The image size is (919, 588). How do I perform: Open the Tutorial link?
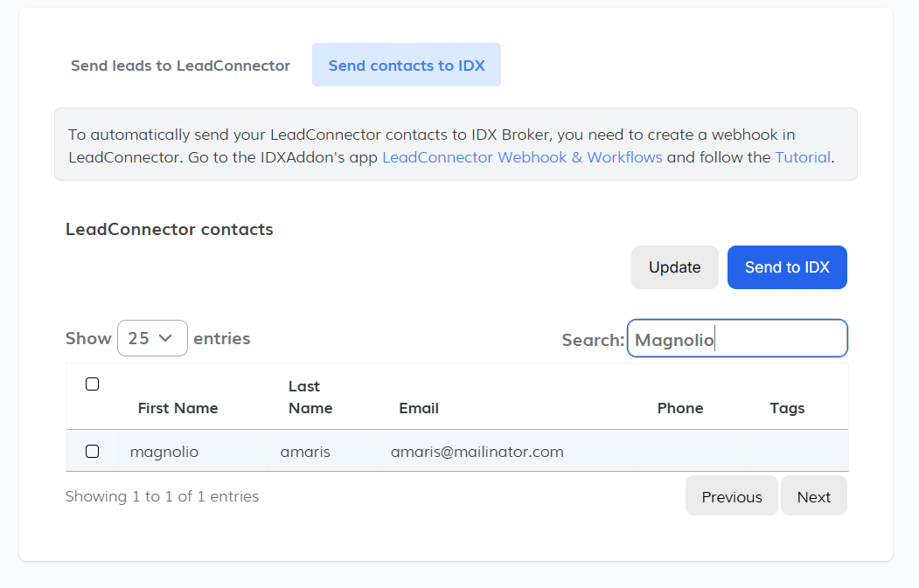click(x=803, y=157)
